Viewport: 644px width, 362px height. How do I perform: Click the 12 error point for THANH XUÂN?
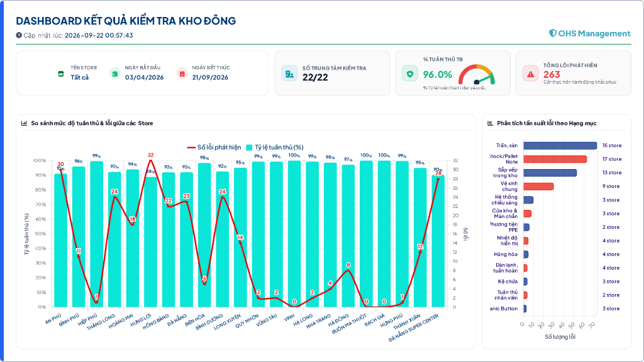pyautogui.click(x=420, y=252)
